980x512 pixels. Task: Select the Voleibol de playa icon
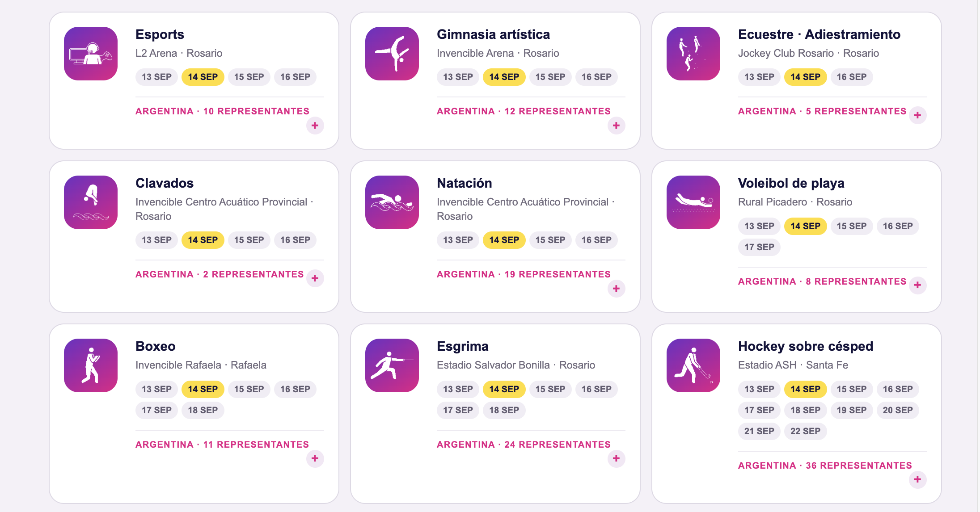pyautogui.click(x=693, y=202)
